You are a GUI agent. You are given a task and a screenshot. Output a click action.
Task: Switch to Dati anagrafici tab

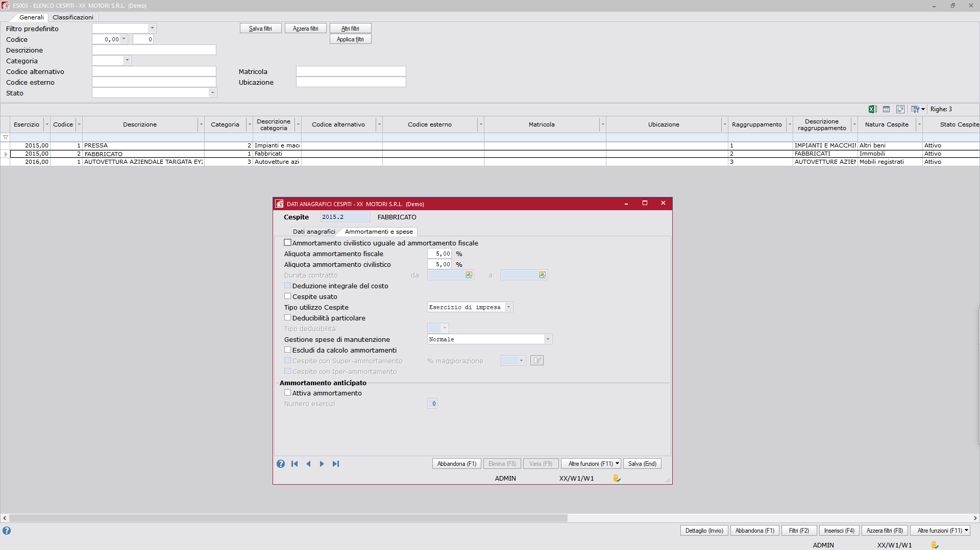[x=314, y=232]
